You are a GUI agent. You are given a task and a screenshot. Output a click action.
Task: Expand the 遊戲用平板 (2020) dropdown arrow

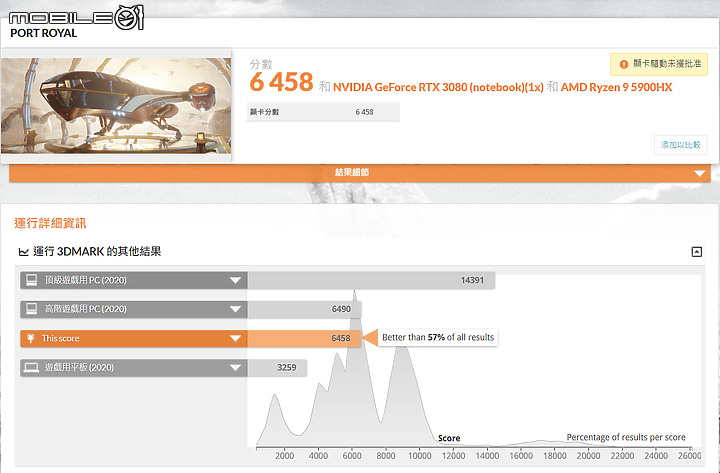[235, 367]
